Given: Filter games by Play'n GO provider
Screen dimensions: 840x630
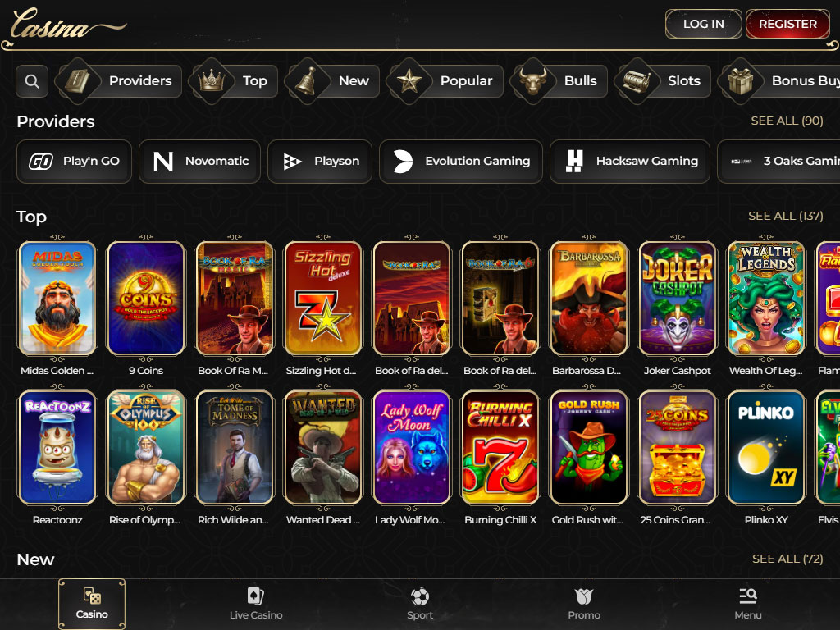Looking at the screenshot, I should click(x=74, y=162).
